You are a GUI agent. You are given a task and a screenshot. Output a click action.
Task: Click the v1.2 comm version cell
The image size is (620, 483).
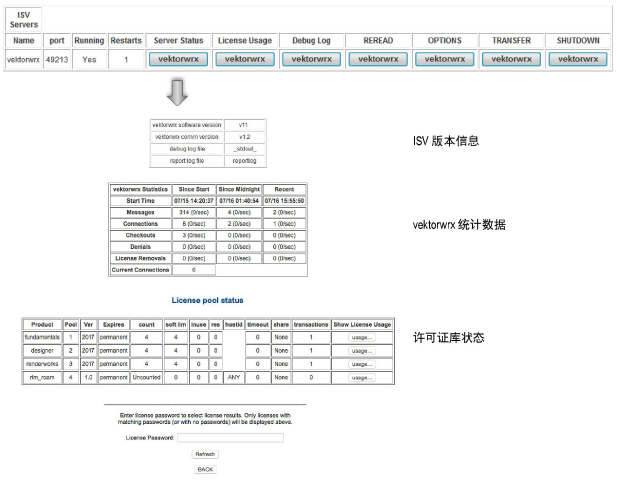244,137
